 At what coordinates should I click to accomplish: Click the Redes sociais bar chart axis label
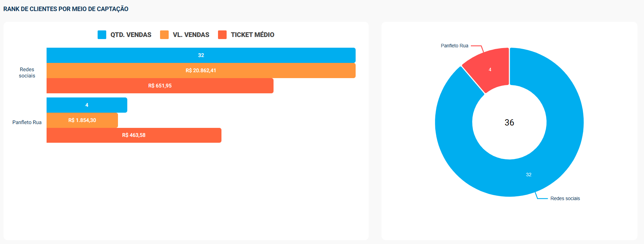[x=27, y=73]
